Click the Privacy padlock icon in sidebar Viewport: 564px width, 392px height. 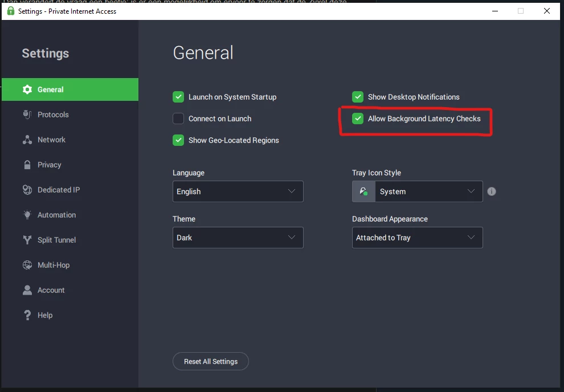click(x=27, y=165)
